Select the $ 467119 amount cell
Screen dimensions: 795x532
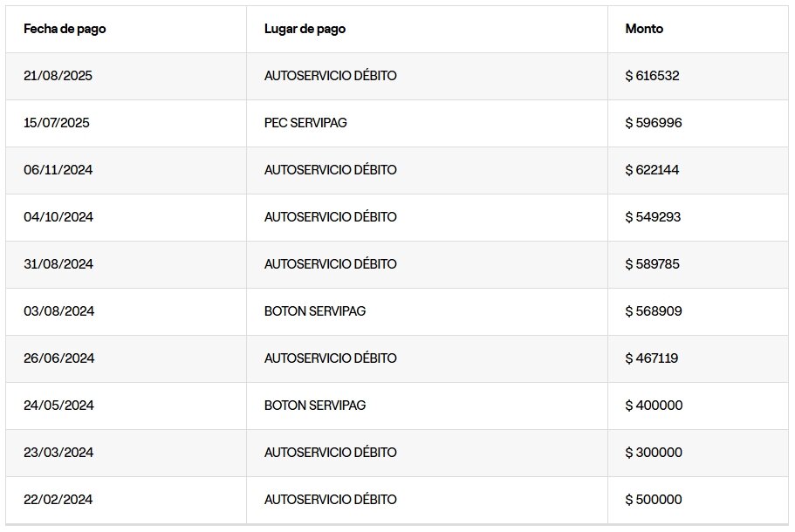tap(652, 358)
